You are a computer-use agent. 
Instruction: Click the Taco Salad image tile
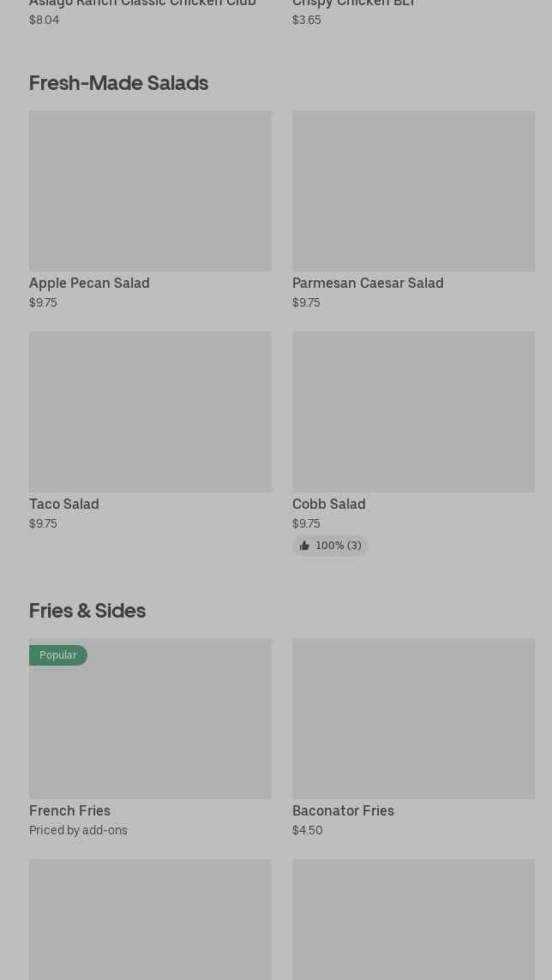tap(150, 411)
